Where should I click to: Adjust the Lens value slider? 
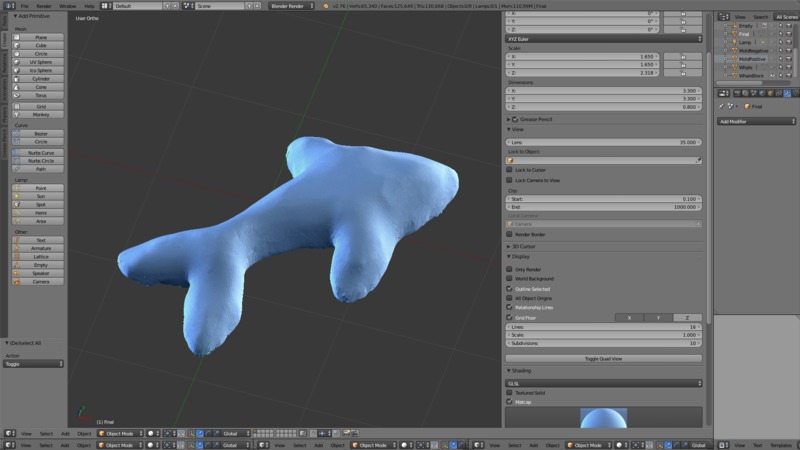(x=604, y=142)
